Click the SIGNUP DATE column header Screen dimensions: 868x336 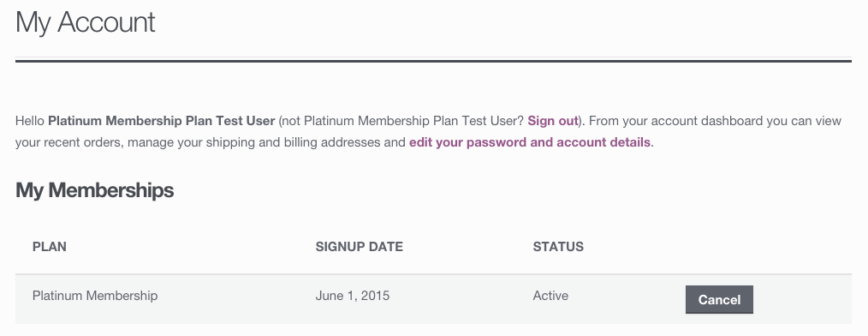359,247
